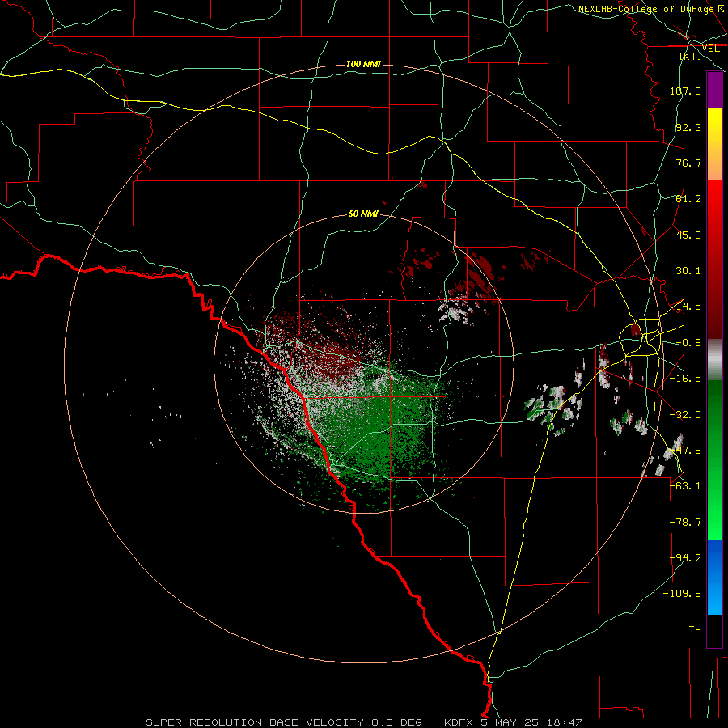This screenshot has width=728, height=728.
Task: Click the 61.2 velocity scale value
Action: (688, 199)
